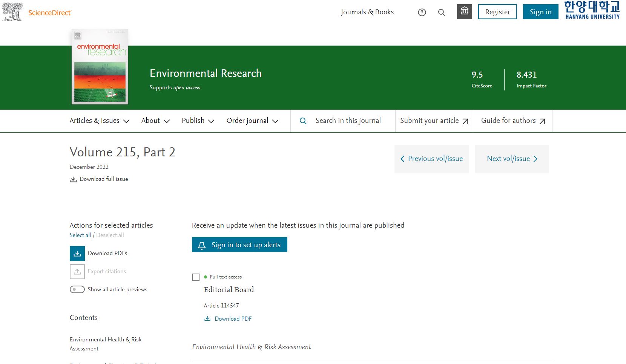Click the Search in this journal field
This screenshot has height=364, width=626.
(348, 121)
